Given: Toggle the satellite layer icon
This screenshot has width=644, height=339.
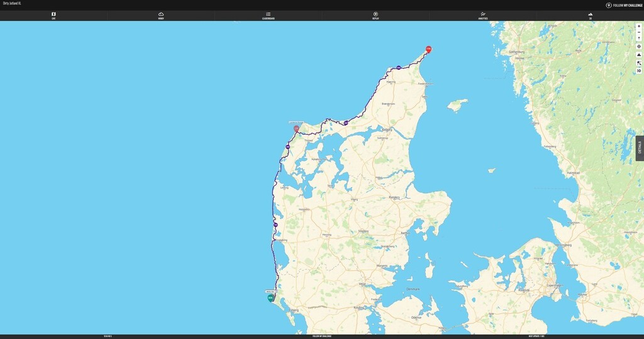Looking at the screenshot, I should 639,63.
